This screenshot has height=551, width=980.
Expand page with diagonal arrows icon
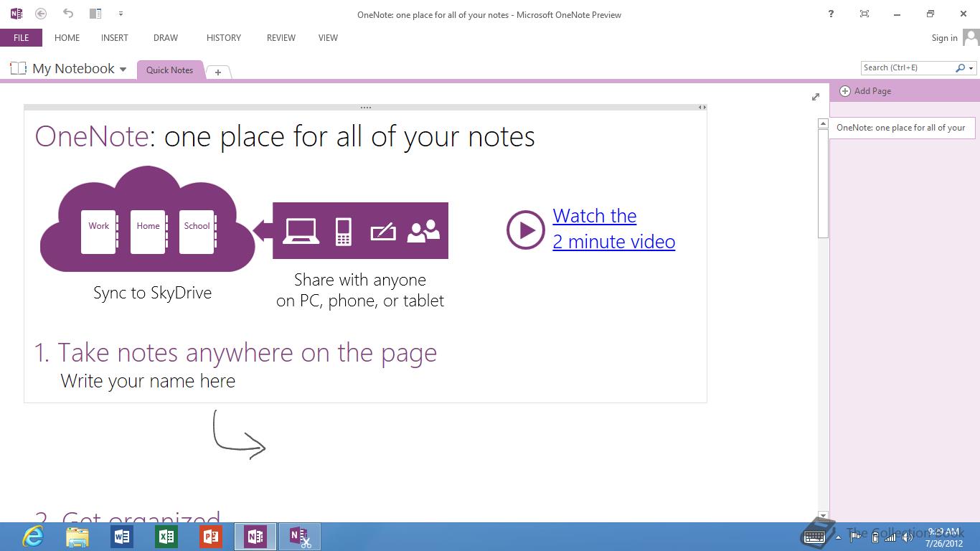pos(815,97)
